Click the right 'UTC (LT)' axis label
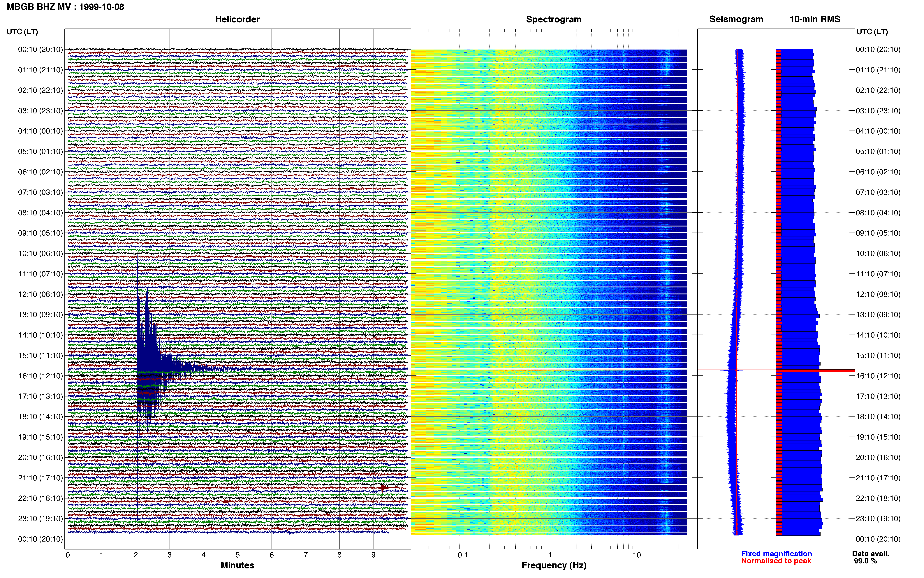This screenshot has width=924, height=578. click(872, 32)
